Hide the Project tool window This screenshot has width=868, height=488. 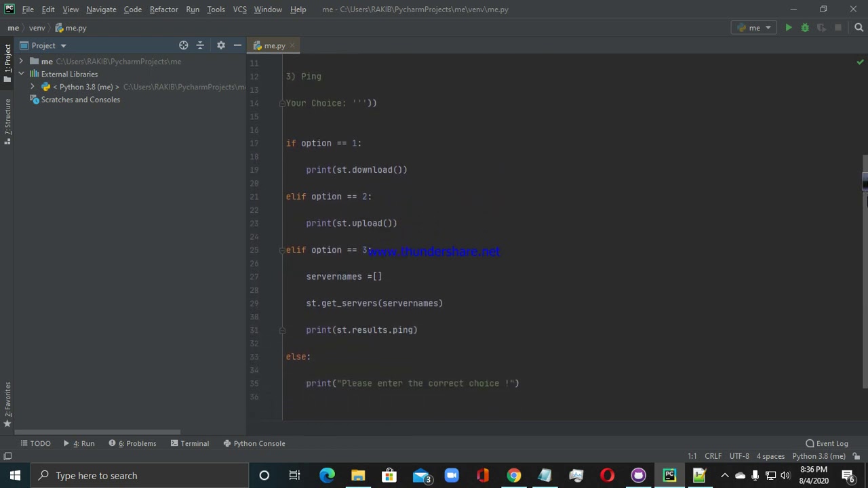(237, 45)
